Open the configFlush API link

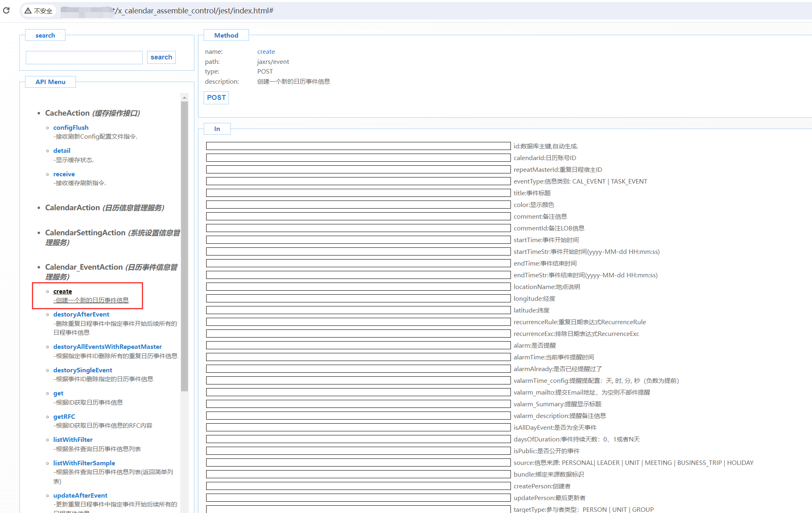[71, 128]
